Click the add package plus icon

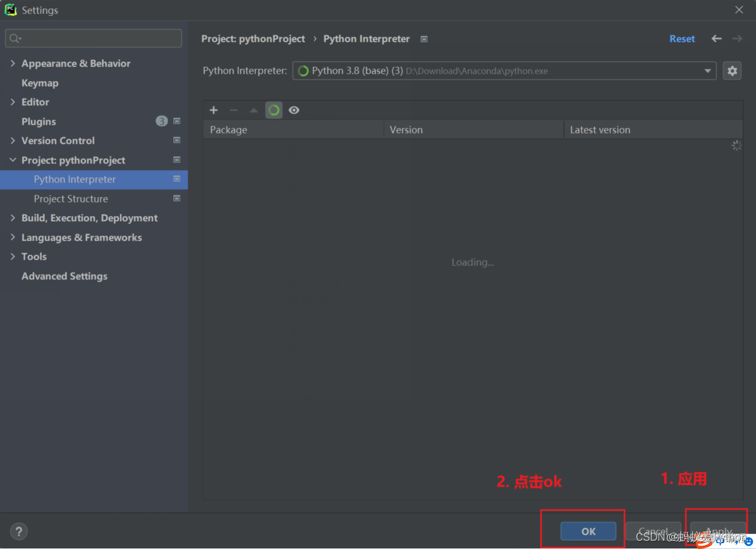point(214,110)
